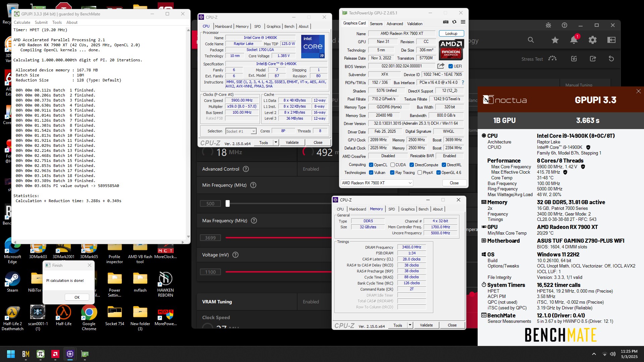Click Lookup button in GPU-Z
644x362 pixels.
[451, 34]
